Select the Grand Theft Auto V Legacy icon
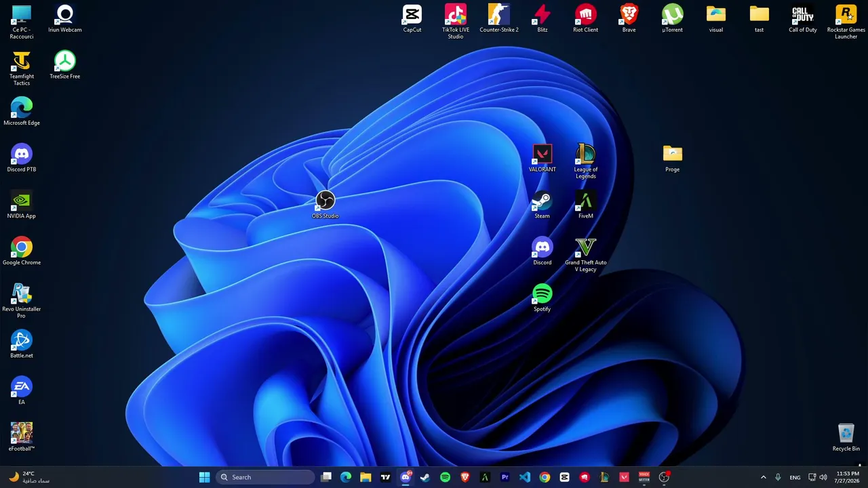This screenshot has width=868, height=488. [586, 254]
